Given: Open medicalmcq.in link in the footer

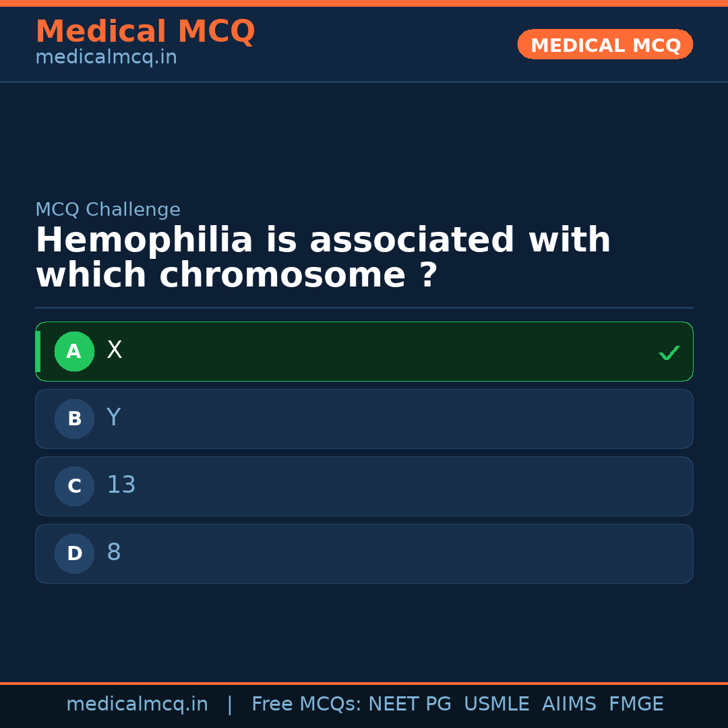Looking at the screenshot, I should click(x=137, y=704).
